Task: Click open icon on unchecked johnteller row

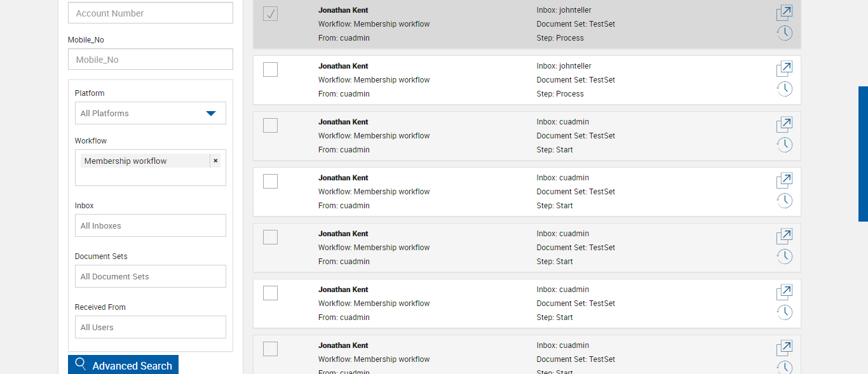Action: (x=784, y=69)
